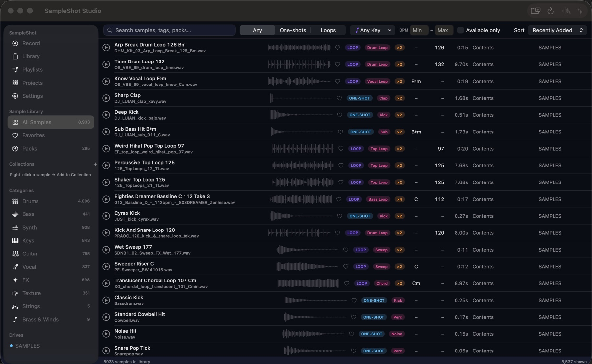Viewport: 592px width, 364px height.
Task: Filter by Vocal category
Action: coord(51,267)
